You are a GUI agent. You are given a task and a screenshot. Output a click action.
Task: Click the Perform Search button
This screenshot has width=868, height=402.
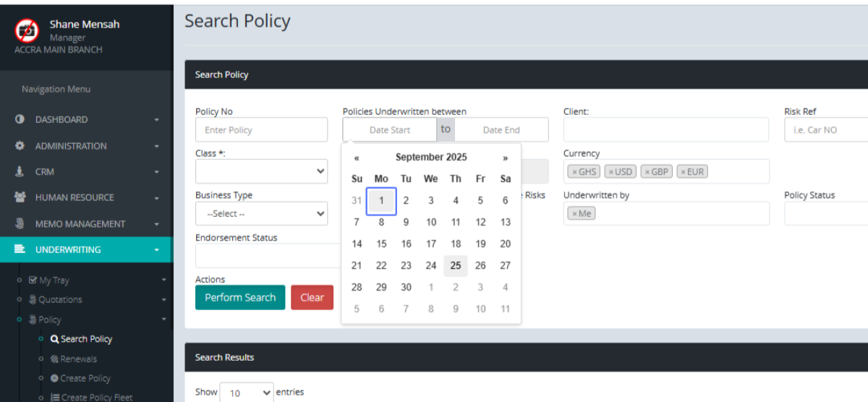[240, 297]
